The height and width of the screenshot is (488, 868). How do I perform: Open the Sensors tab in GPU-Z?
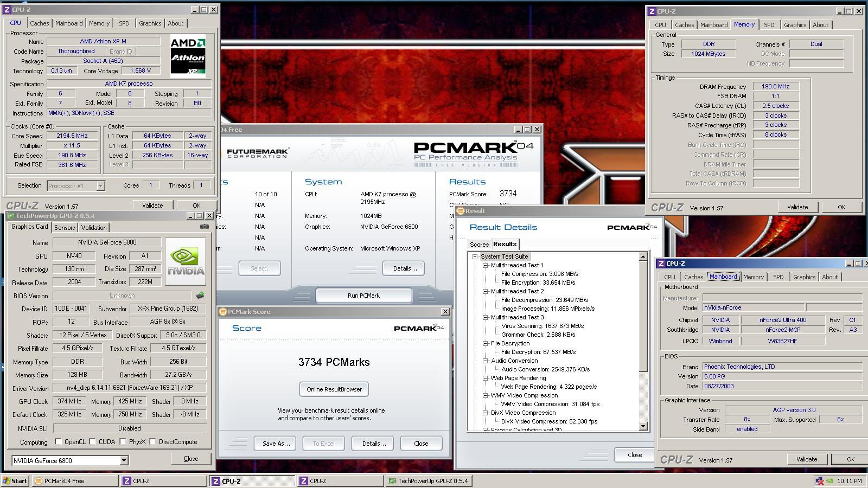[x=65, y=228]
